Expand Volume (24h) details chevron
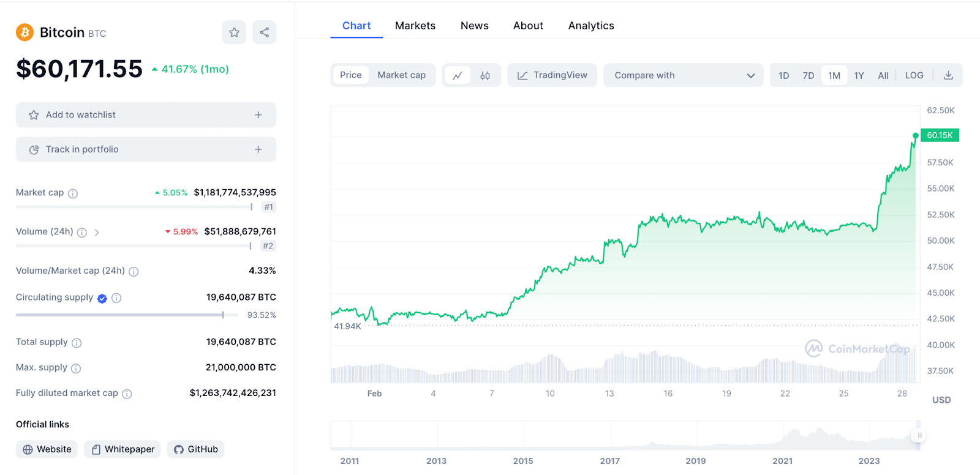 click(x=97, y=233)
